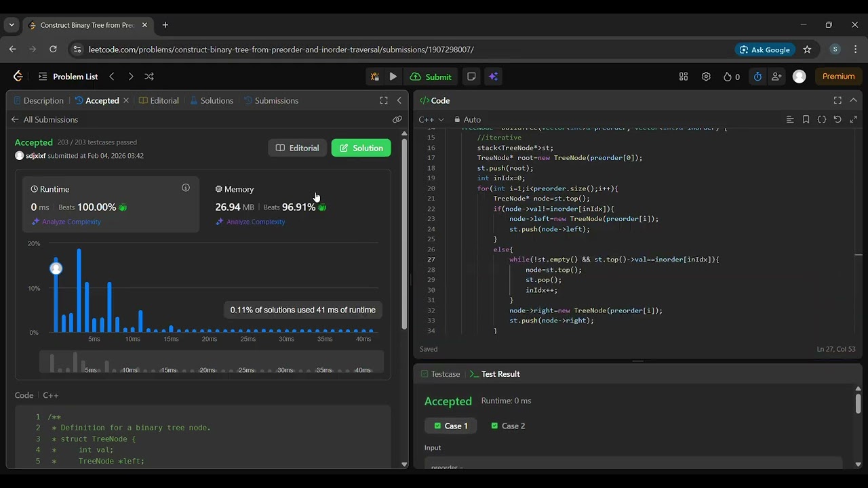Go to next problem arrow
The width and height of the screenshot is (868, 488).
coord(131,77)
